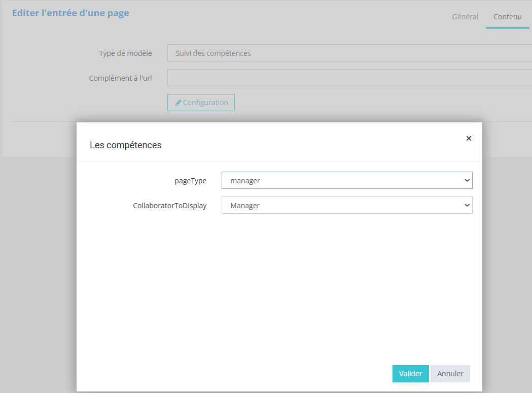Open the pageType dropdown showing manager
This screenshot has width=532, height=393.
tap(346, 180)
